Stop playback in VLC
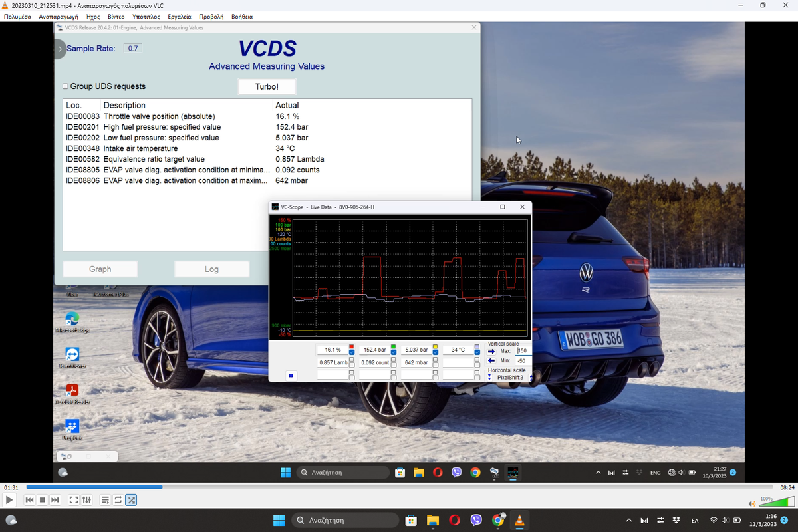The width and height of the screenshot is (798, 532). point(42,499)
